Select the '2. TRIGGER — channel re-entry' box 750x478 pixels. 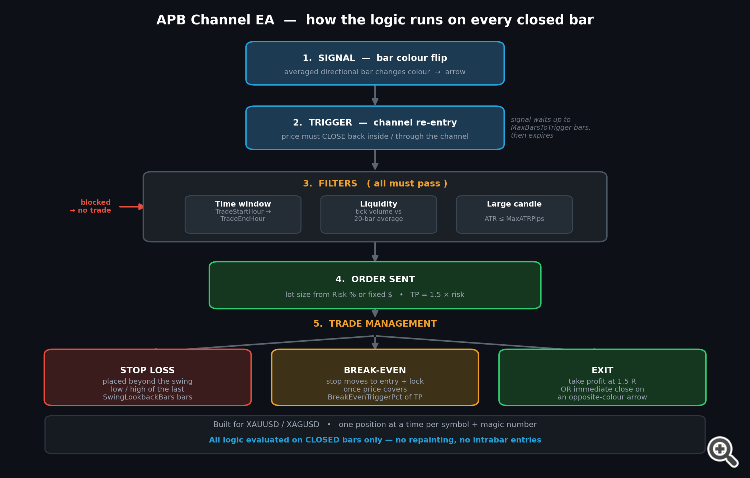pos(375,128)
